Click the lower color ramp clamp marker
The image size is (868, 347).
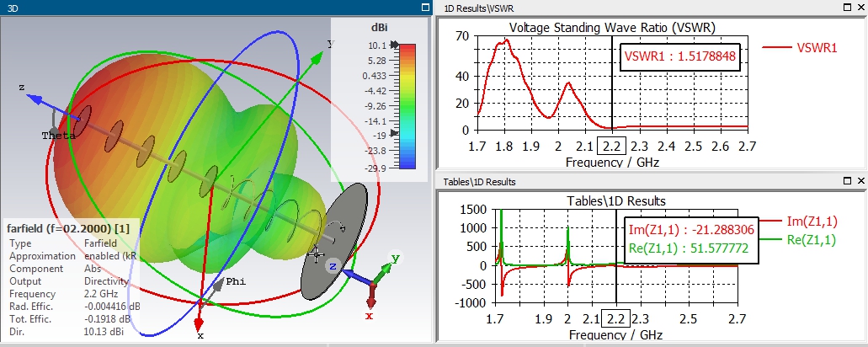coord(395,133)
